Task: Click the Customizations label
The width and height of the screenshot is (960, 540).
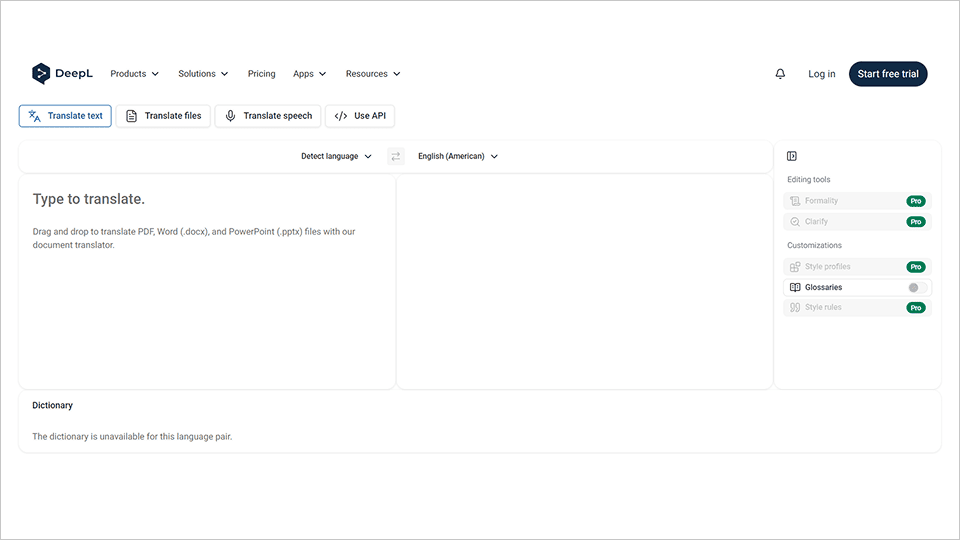Action: click(814, 245)
